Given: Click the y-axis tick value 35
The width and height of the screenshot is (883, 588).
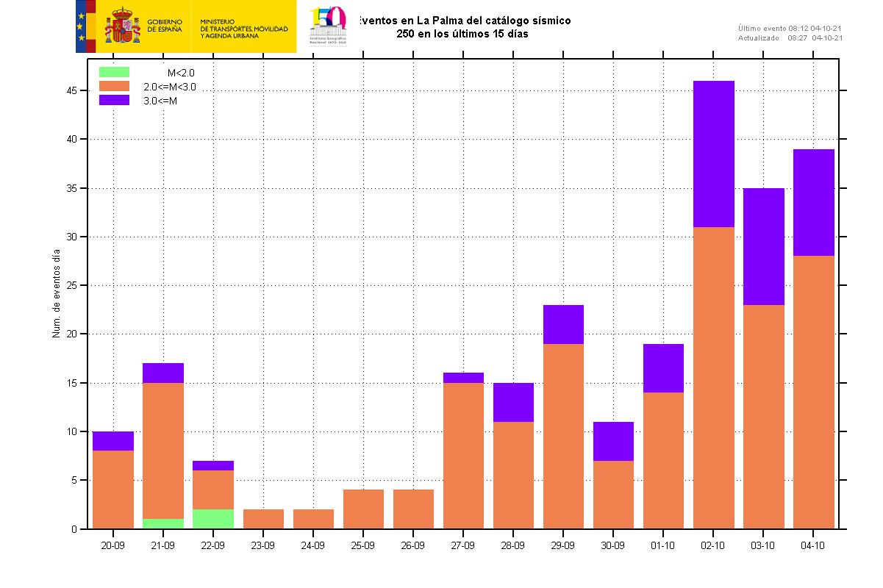Looking at the screenshot, I should click(72, 188).
